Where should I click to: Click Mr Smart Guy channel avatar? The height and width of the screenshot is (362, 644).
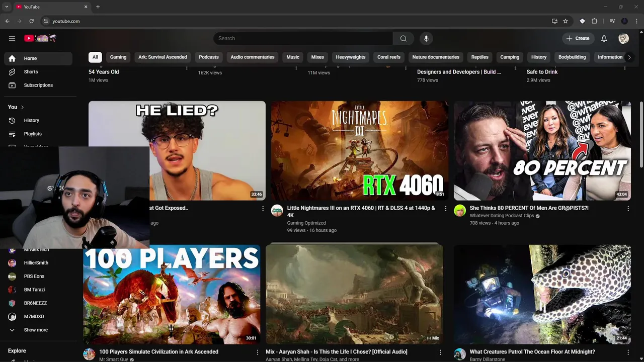pyautogui.click(x=89, y=354)
